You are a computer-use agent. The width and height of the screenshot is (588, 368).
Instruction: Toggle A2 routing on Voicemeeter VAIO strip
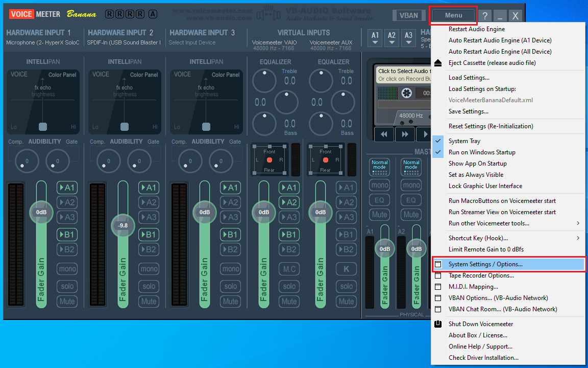click(289, 202)
